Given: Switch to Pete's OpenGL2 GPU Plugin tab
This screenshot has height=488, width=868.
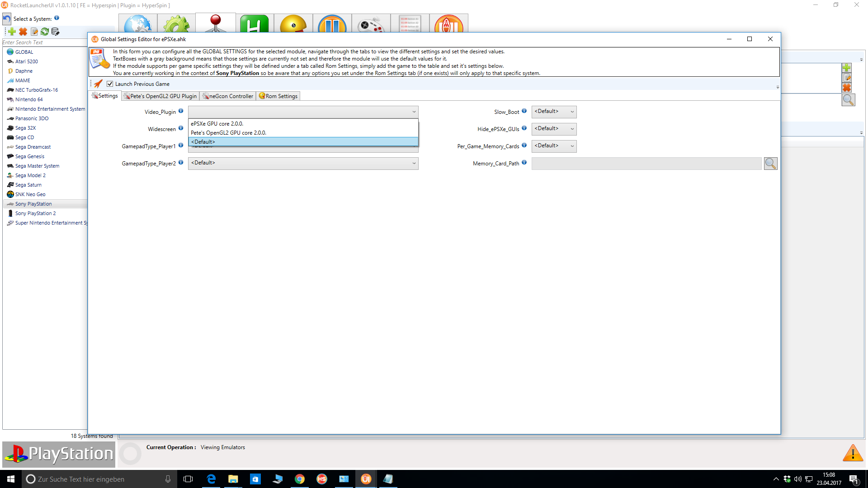Looking at the screenshot, I should (160, 96).
